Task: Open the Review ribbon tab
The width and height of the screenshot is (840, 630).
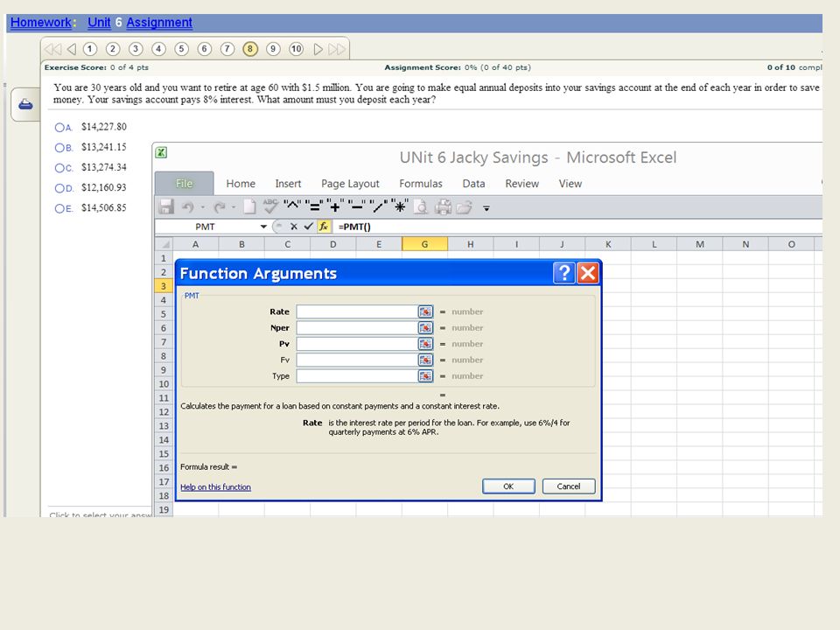Action: pos(521,184)
